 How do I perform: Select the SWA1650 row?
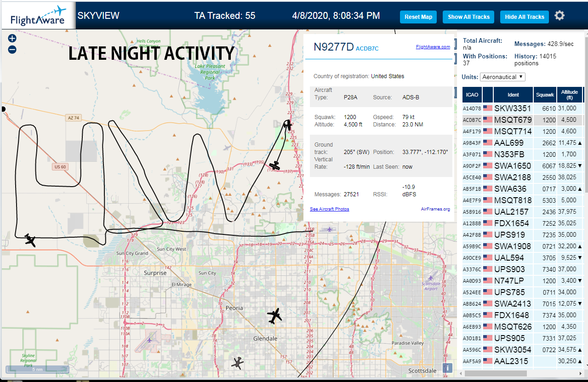523,166
